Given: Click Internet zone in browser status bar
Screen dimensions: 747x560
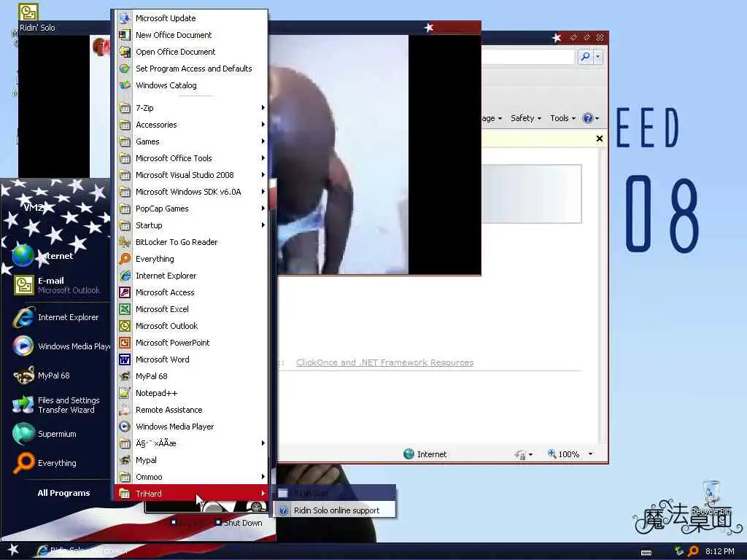Looking at the screenshot, I should [x=425, y=454].
